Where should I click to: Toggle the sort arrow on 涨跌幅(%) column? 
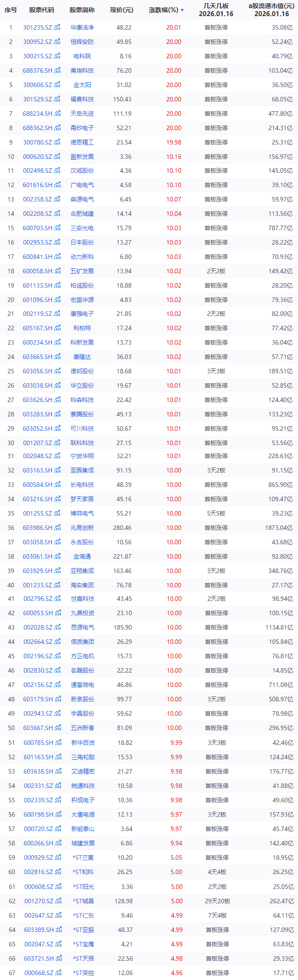(182, 10)
